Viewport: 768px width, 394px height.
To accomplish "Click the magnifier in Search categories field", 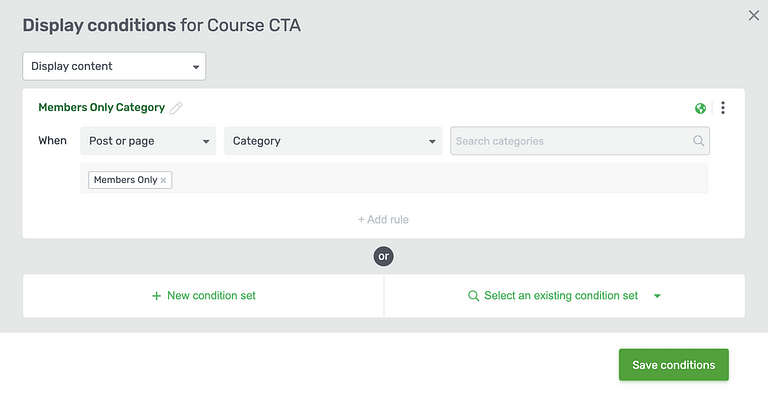I will [698, 141].
